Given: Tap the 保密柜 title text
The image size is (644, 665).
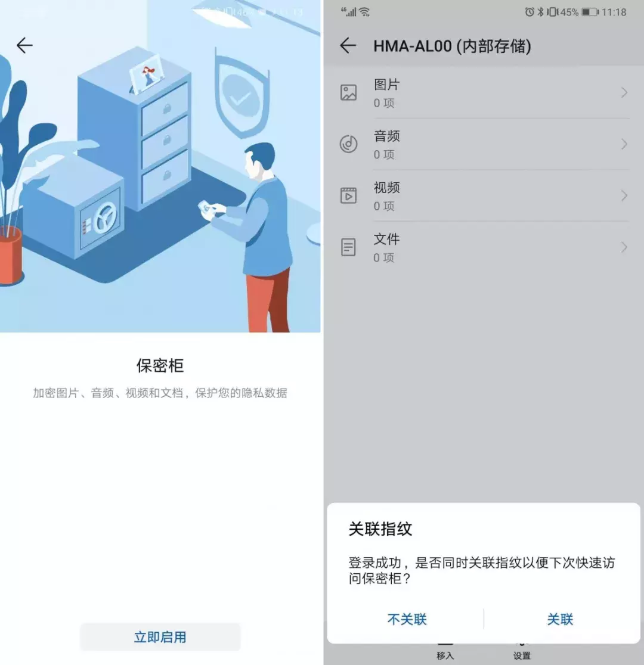Looking at the screenshot, I should (160, 365).
